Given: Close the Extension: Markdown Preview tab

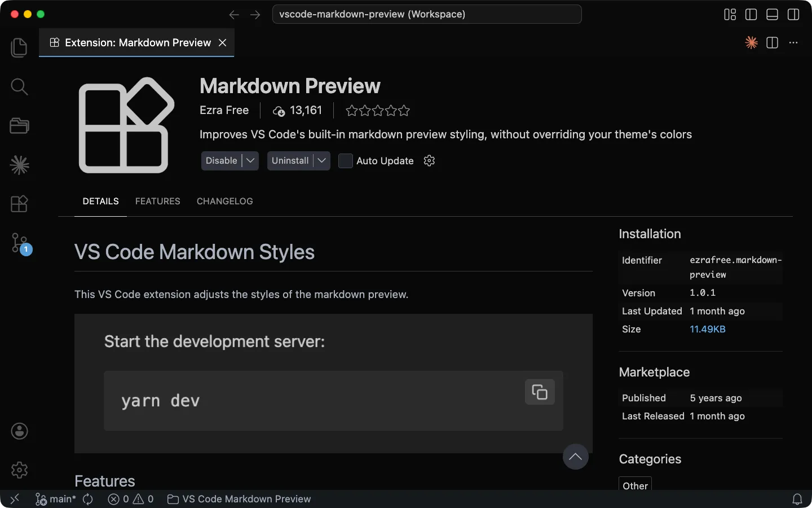Looking at the screenshot, I should (x=223, y=43).
